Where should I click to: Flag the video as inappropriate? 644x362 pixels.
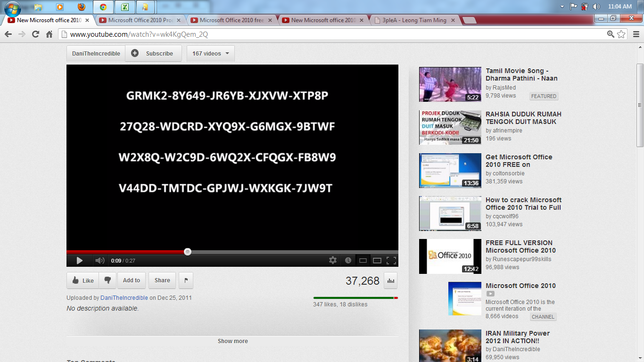186,280
